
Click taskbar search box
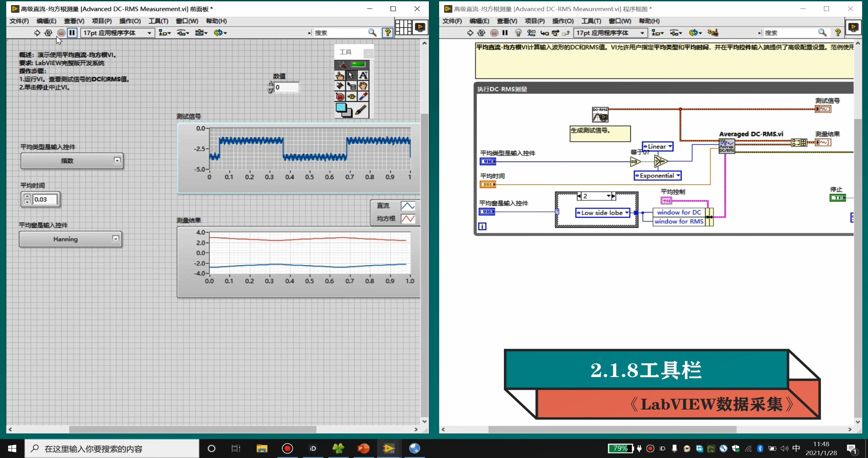point(111,448)
